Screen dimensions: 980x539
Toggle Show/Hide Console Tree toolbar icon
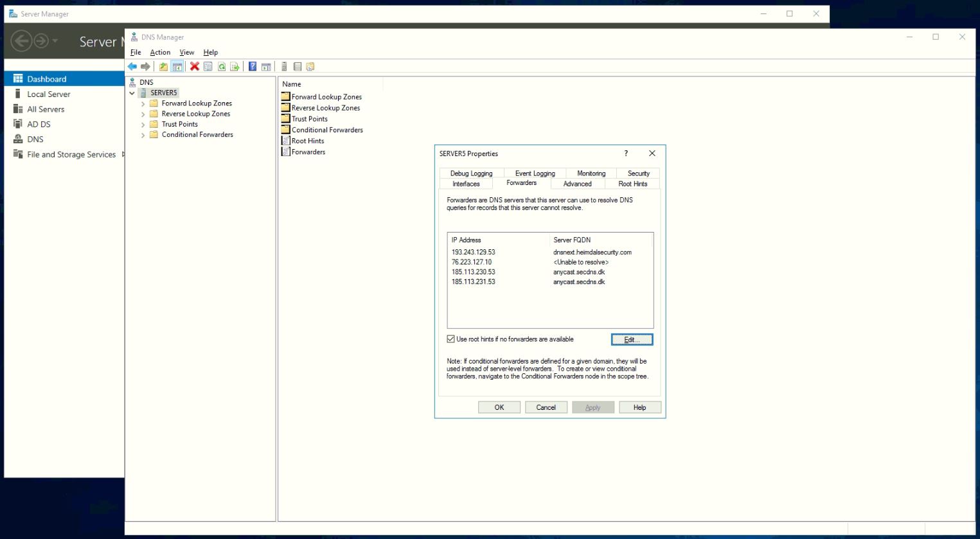click(x=177, y=67)
